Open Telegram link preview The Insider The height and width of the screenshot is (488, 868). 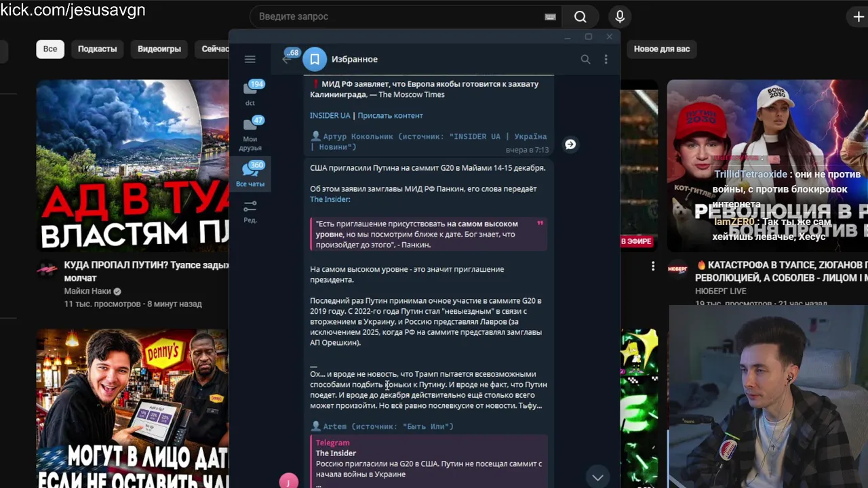point(428,461)
